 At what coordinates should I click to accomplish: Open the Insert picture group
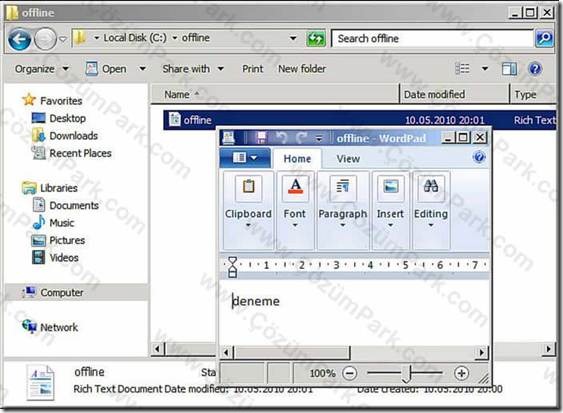[x=390, y=210]
